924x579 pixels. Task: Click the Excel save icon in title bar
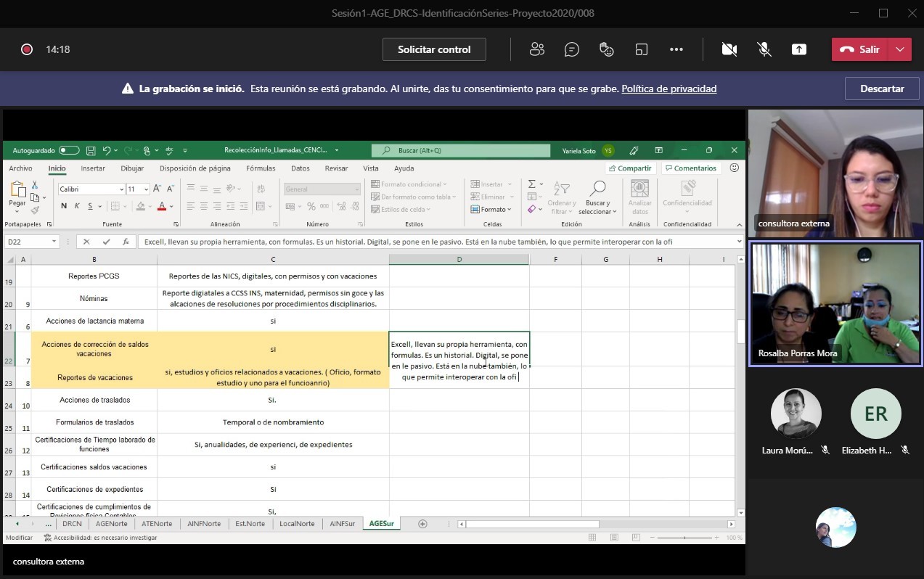(x=91, y=151)
